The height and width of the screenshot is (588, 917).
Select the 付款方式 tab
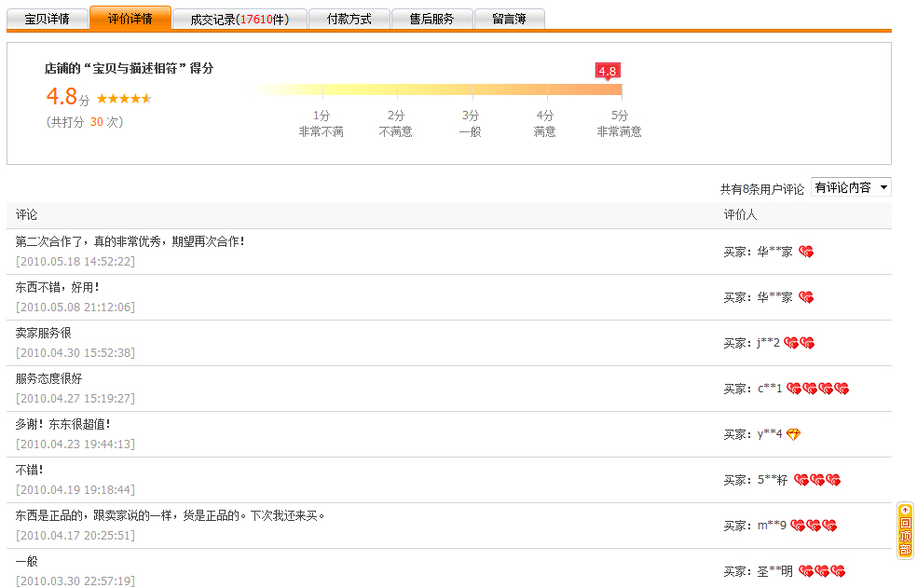pyautogui.click(x=349, y=19)
